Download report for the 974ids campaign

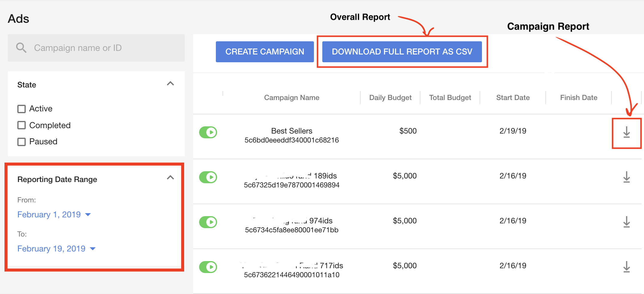pyautogui.click(x=626, y=222)
